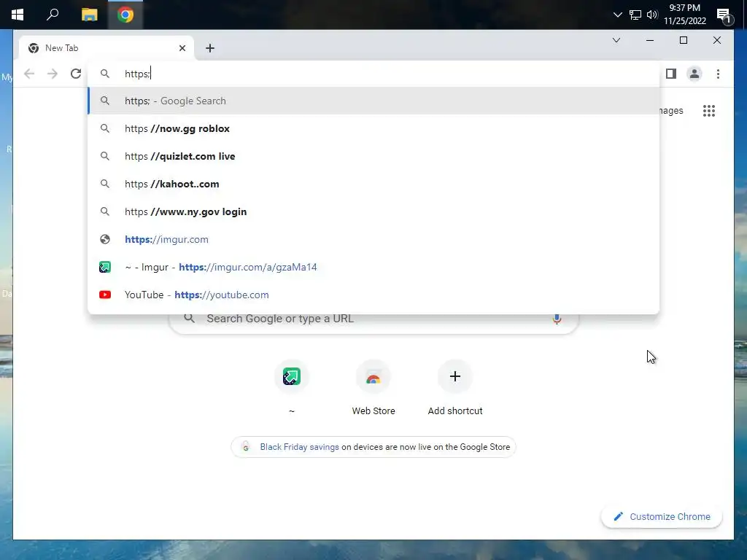Open the network status tray icon
The height and width of the screenshot is (560, 747).
coord(635,15)
